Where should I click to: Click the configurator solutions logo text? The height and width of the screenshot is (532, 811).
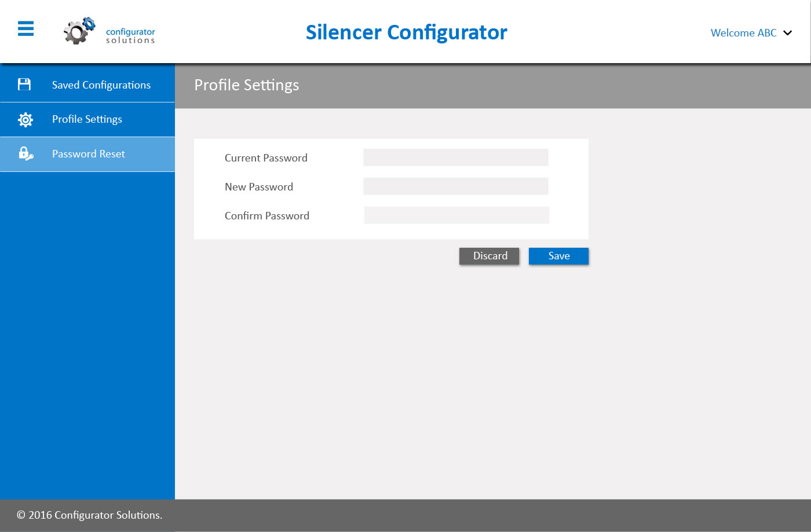tap(130, 36)
